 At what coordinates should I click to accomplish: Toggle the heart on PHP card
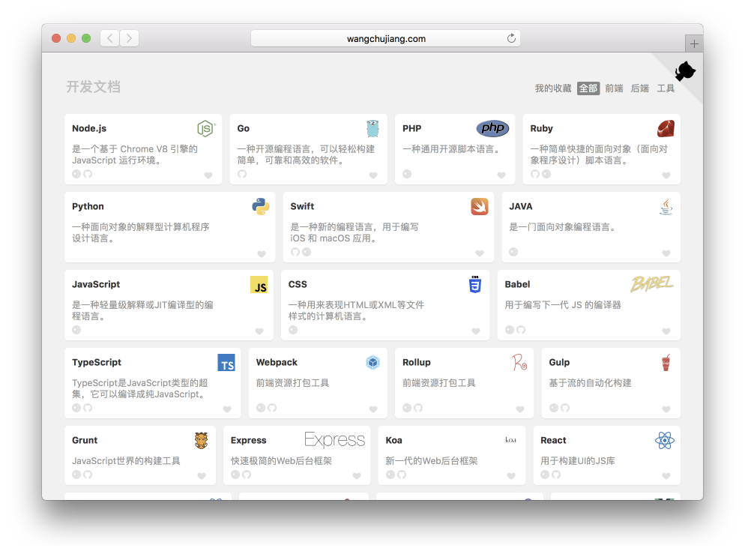[x=501, y=175]
